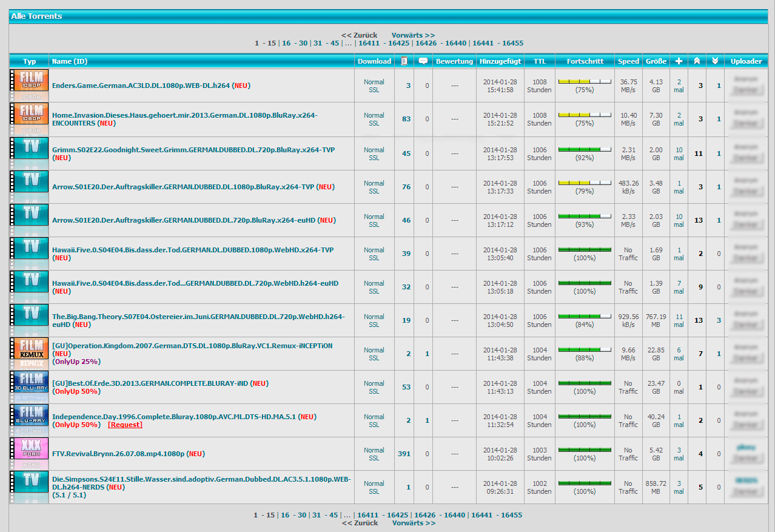Screen dimensions: 775x532
Task: Click snatch count 10 mal for Arrow 720p
Action: click(679, 220)
